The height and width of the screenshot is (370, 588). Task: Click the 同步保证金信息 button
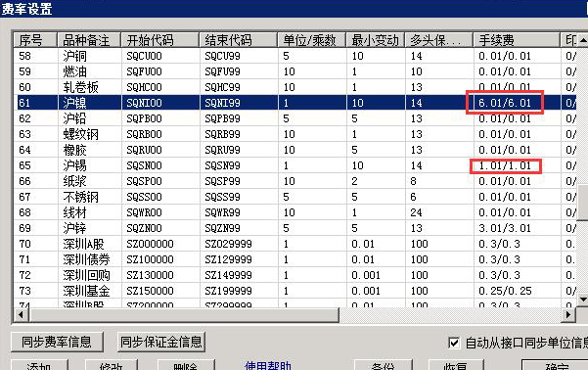161,342
